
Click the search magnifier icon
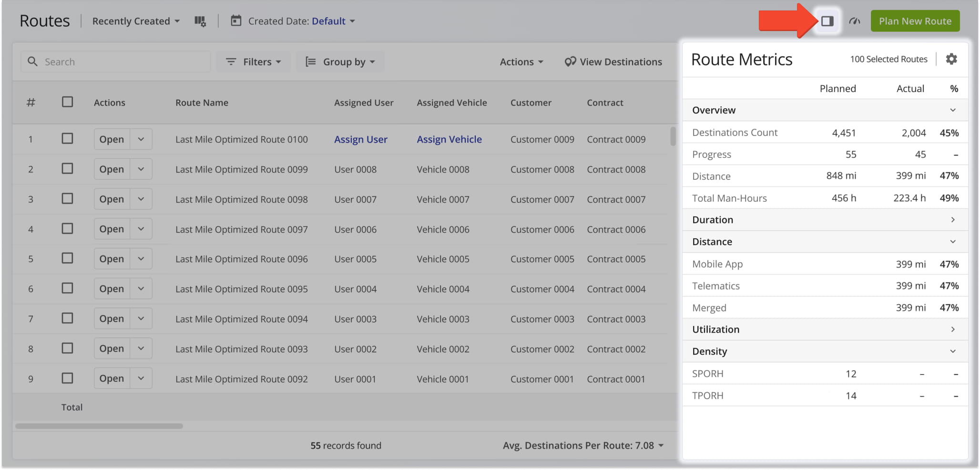pos(32,61)
